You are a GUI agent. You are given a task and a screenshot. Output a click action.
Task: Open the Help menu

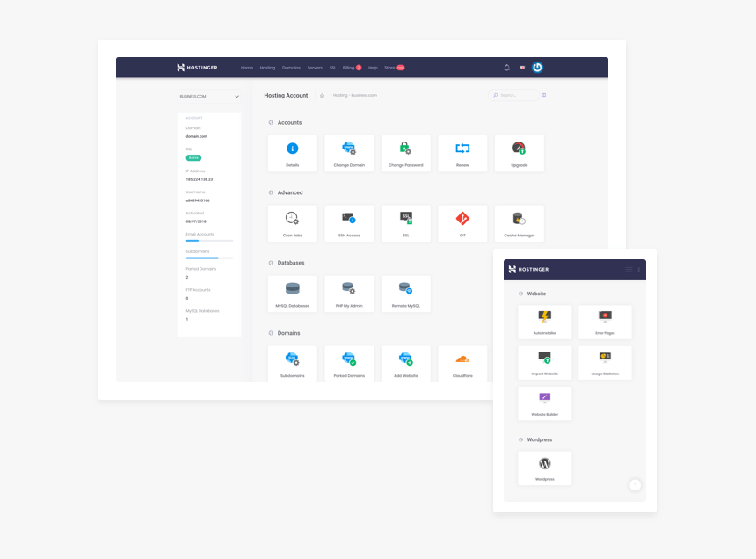[373, 68]
